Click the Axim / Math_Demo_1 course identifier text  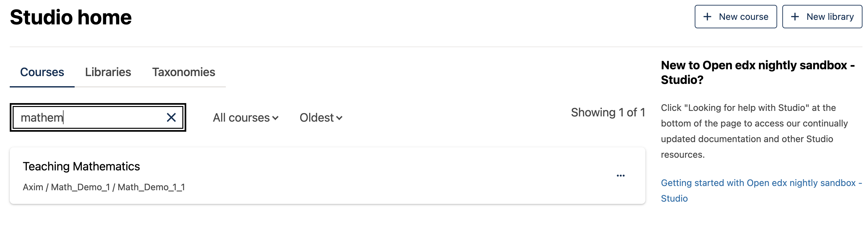104,187
